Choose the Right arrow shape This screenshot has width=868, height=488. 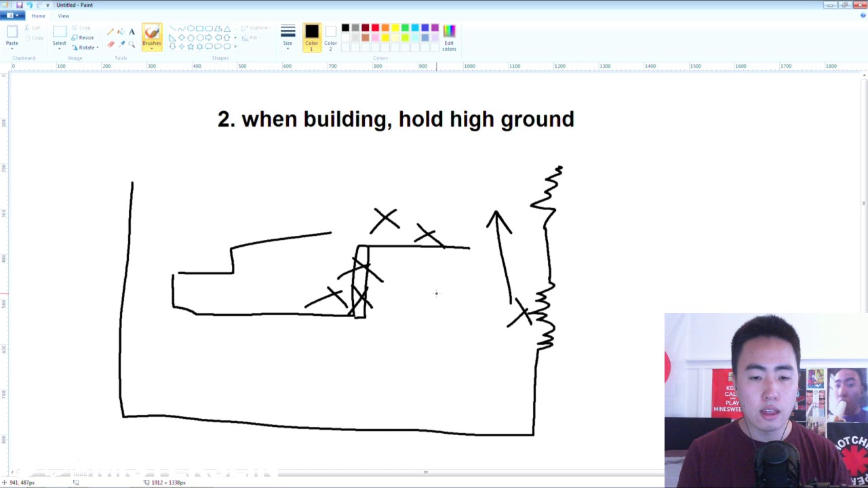click(209, 37)
